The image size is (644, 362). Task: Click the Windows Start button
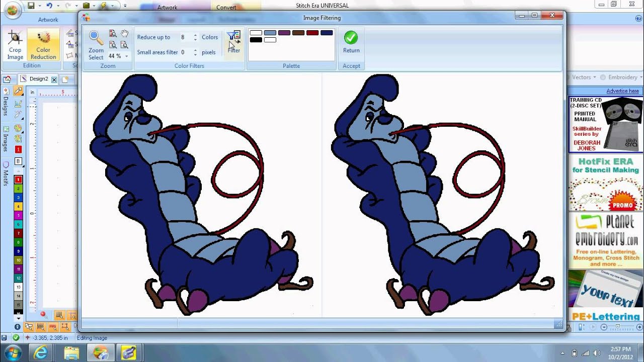pyautogui.click(x=12, y=352)
